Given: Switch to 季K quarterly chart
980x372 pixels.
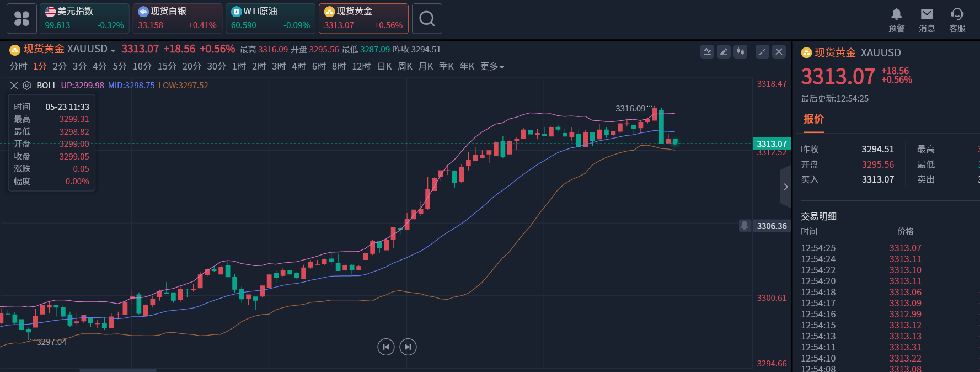Looking at the screenshot, I should [x=446, y=66].
